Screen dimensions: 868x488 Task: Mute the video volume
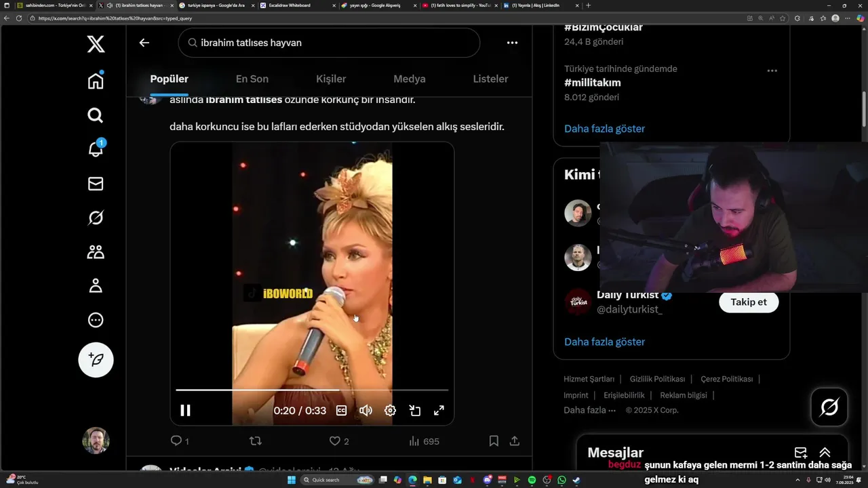pyautogui.click(x=366, y=410)
